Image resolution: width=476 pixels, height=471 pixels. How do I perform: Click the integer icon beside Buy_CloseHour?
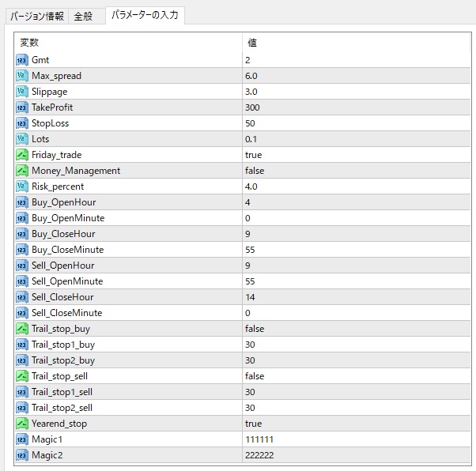(x=22, y=234)
